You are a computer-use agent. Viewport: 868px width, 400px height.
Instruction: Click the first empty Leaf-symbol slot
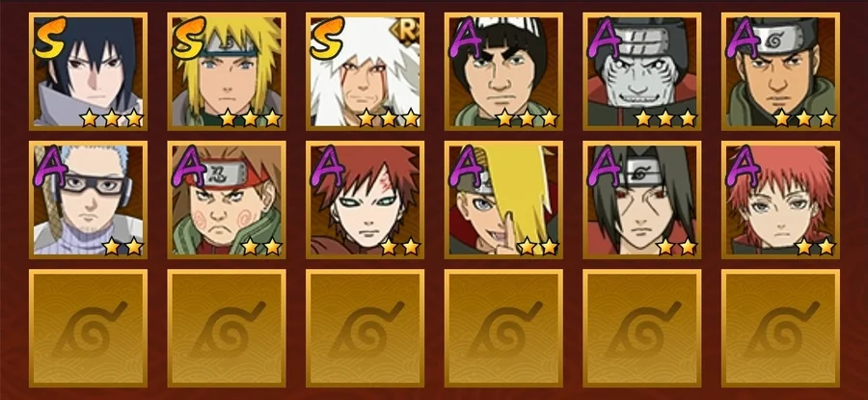coord(89,328)
